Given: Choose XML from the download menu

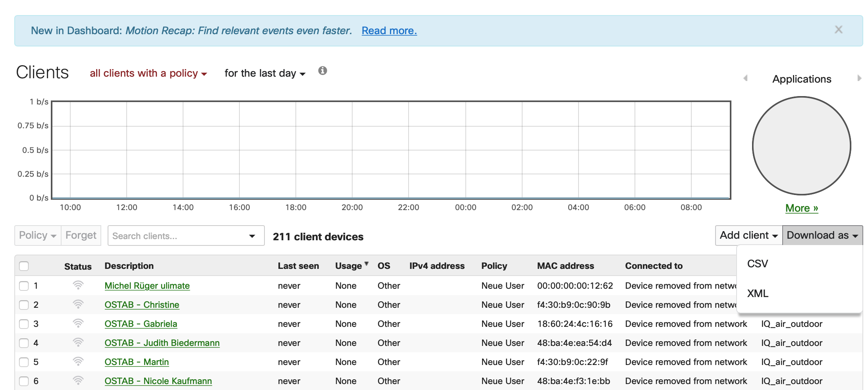Looking at the screenshot, I should coord(758,293).
